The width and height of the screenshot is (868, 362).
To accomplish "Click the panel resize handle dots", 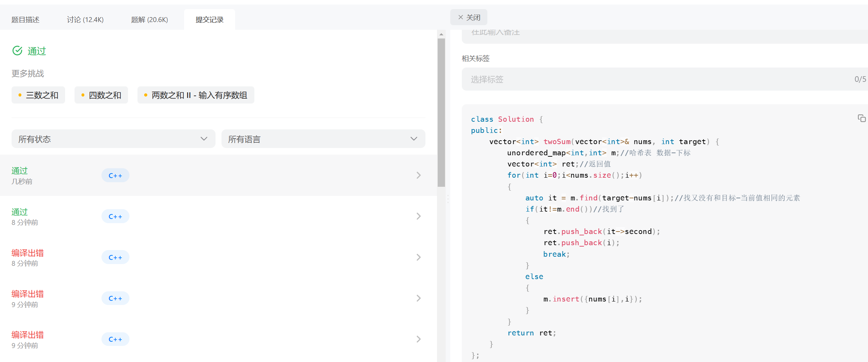I will click(448, 199).
